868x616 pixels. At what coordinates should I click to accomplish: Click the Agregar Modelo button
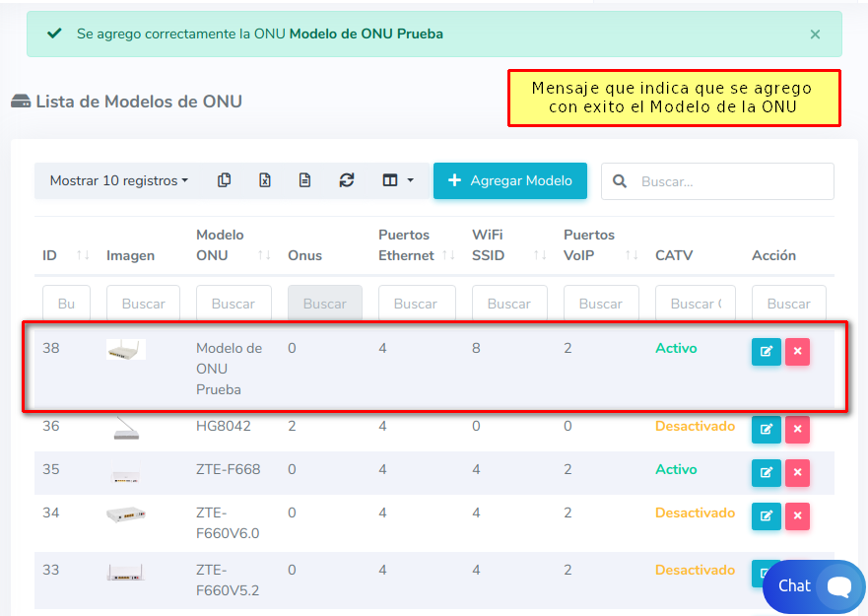point(509,180)
